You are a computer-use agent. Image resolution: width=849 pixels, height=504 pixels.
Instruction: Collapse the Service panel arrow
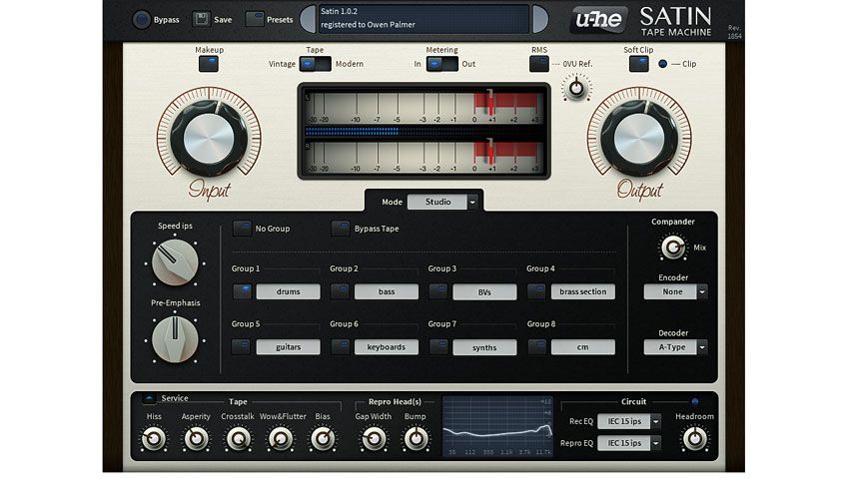click(149, 398)
